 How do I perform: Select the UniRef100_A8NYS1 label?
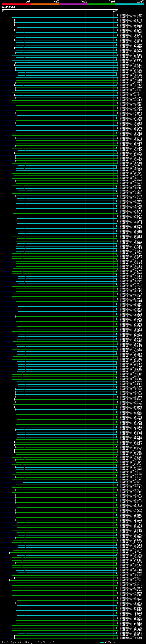(x=131, y=40)
